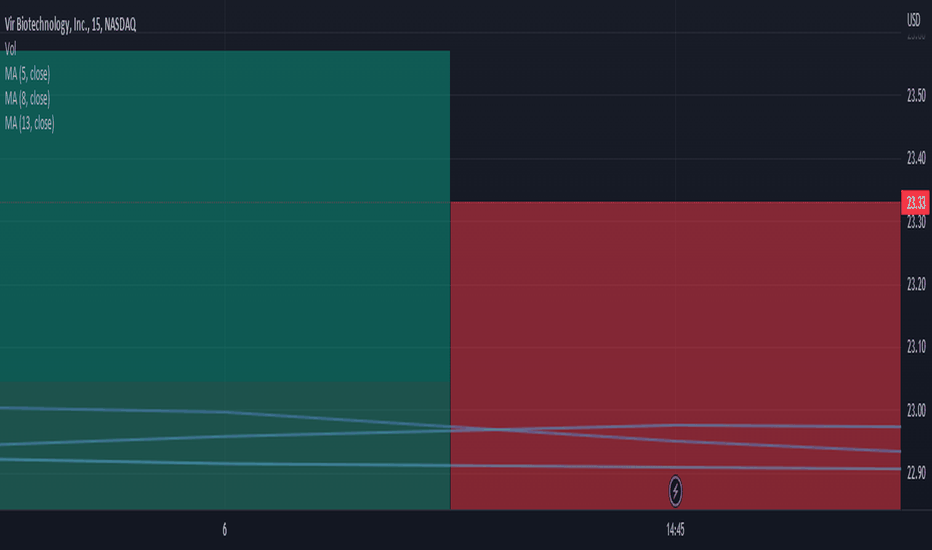Select the green candlestick bar
The image size is (932, 550).
[x=225, y=280]
